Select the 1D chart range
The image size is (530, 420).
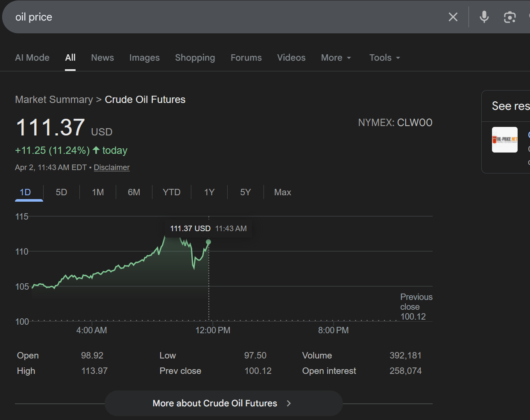26,192
